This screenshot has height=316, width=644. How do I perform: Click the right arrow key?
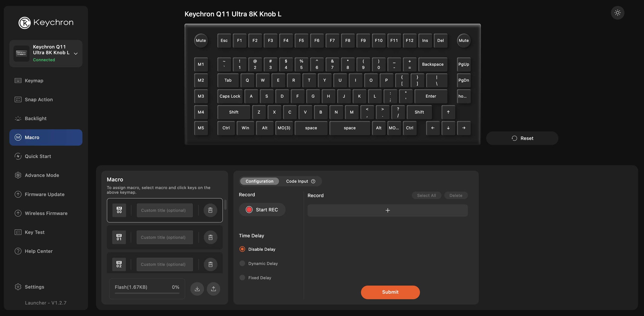coord(464,128)
